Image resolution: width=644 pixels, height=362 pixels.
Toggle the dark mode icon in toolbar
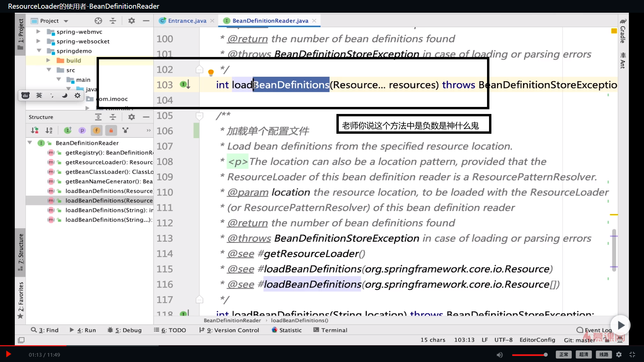(65, 95)
